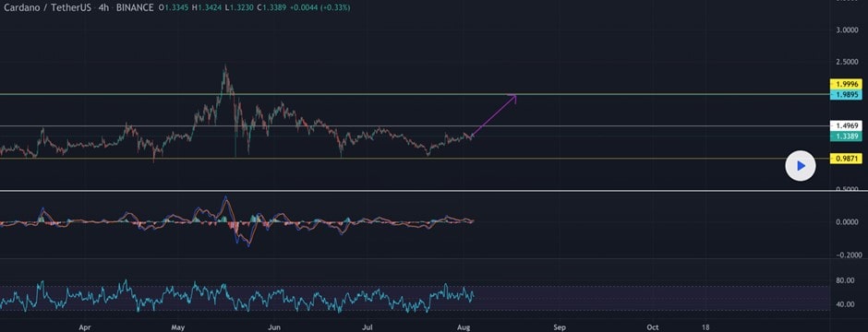
Task: Click the 0.9871 yellow price label
Action: 846,159
